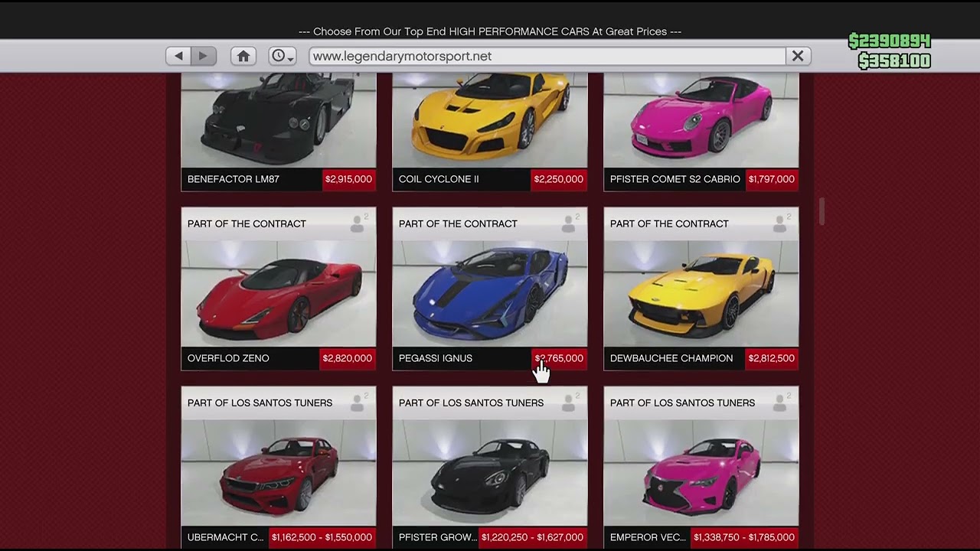Click the DEWBAUCHEE CHAMPION name label
Screen dimensions: 980x551
[x=671, y=358]
